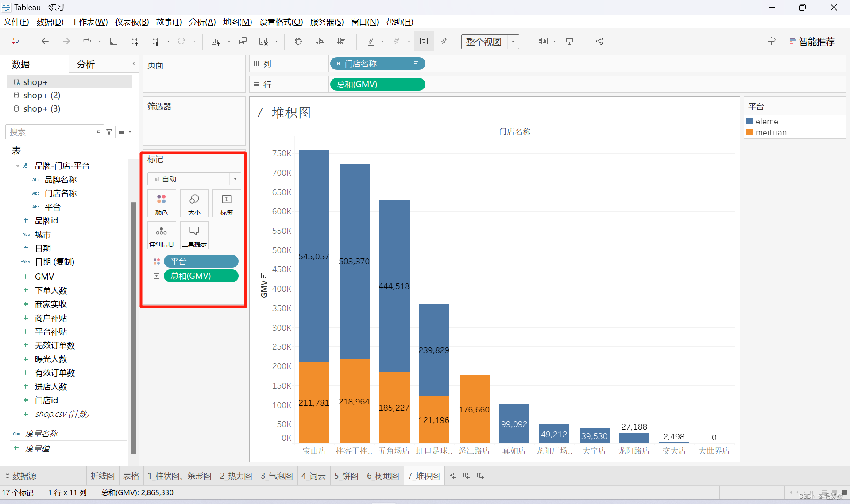Click the 总和(GMV) pill on Rows
Image resolution: width=850 pixels, height=504 pixels.
[378, 84]
